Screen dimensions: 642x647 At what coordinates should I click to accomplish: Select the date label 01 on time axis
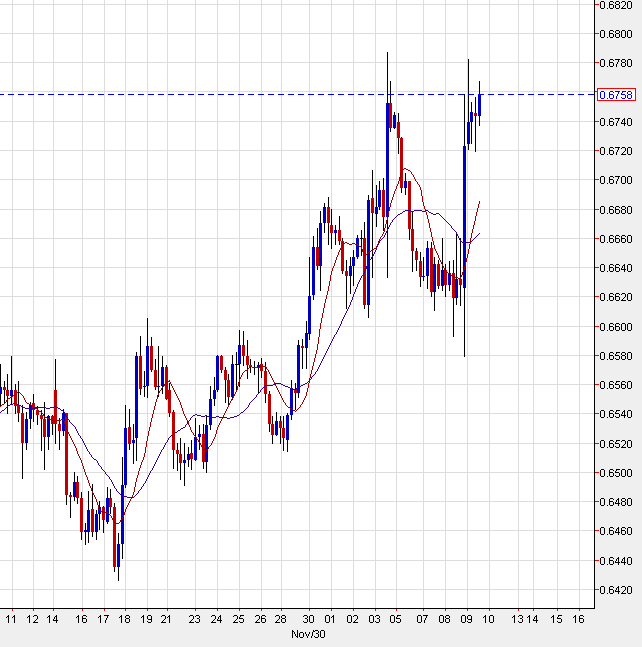(330, 619)
